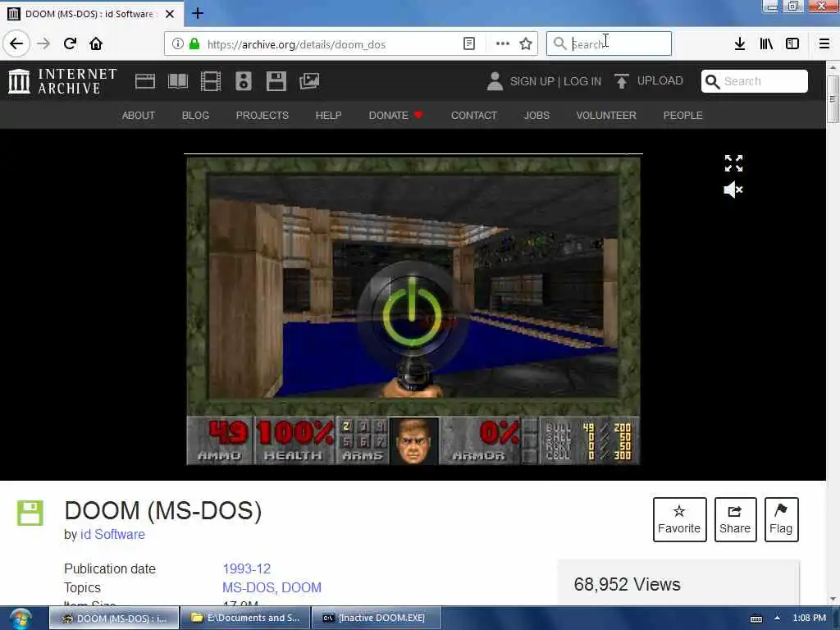Click the green software floppy item icon
This screenshot has height=630, width=840.
point(30,514)
